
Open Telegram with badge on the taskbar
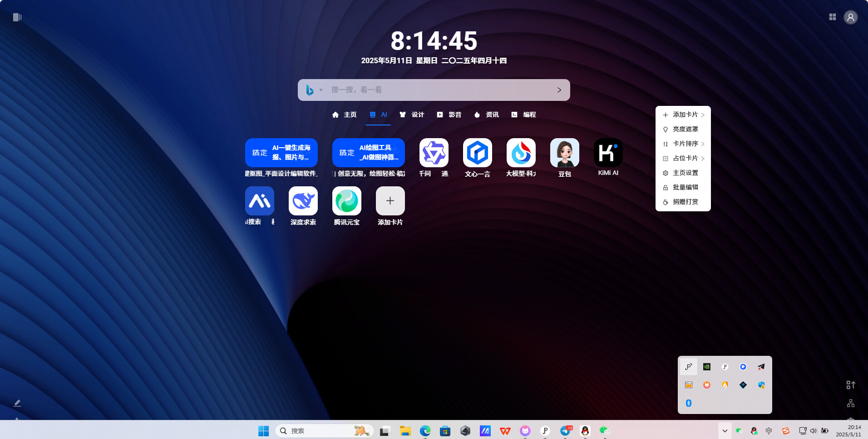pos(566,431)
